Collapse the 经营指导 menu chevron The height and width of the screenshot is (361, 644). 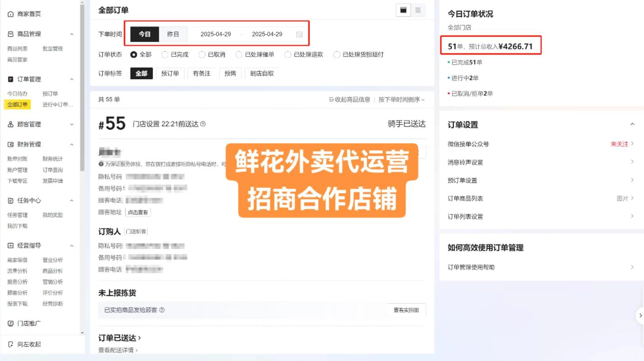[x=72, y=245]
